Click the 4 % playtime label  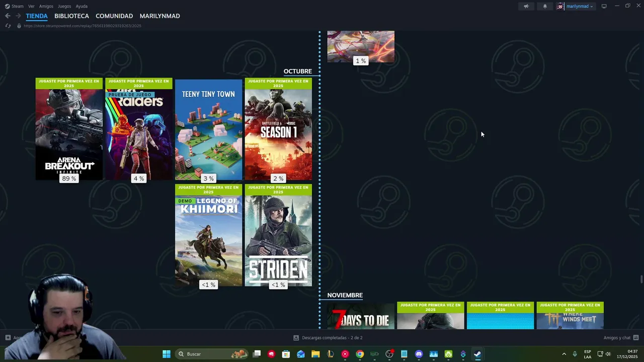tap(139, 178)
